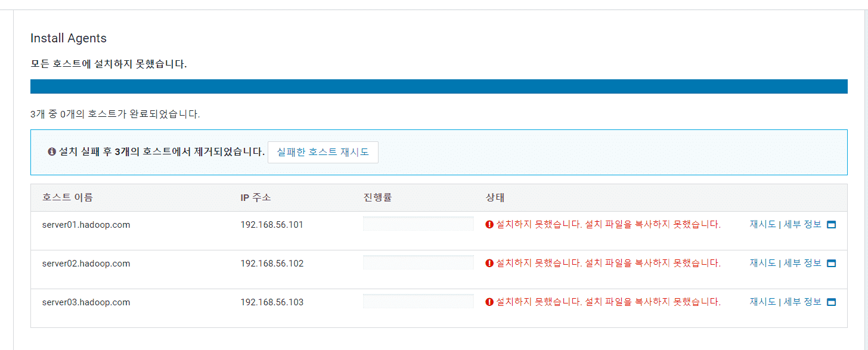Click error message text for server02.hadoop.com
This screenshot has width=868, height=350.
[609, 264]
